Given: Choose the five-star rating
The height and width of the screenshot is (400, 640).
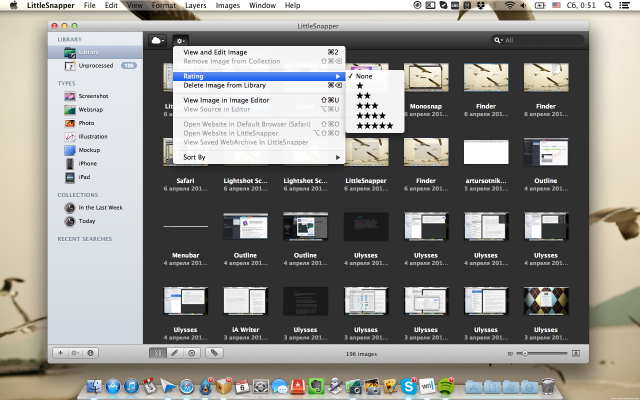Looking at the screenshot, I should [374, 125].
